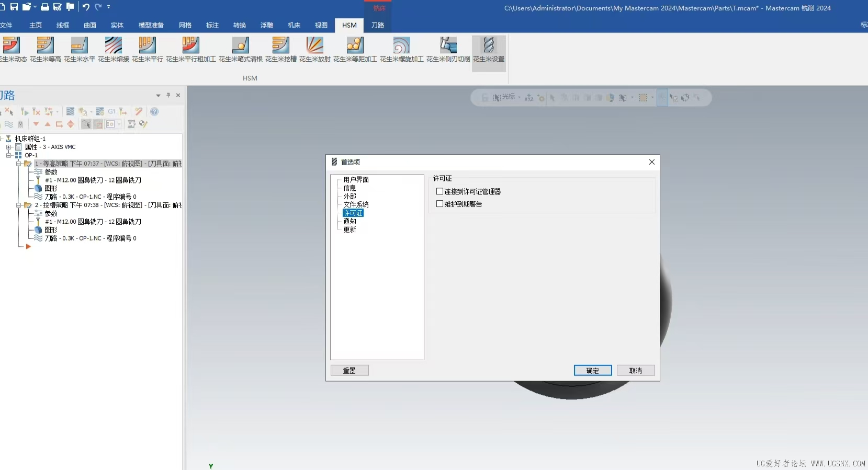
Task: Switch to the 刀路 ribbon tab
Action: [x=378, y=25]
